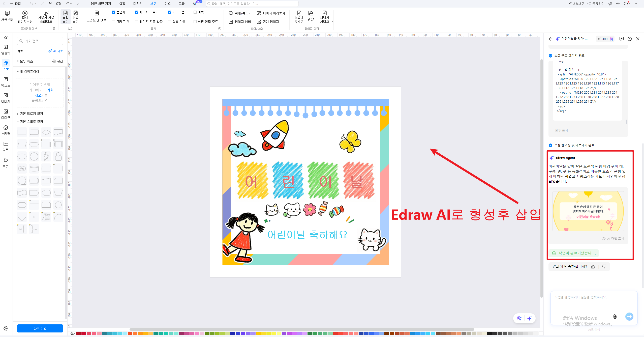
Task: Open the 차트 panel in the sidebar
Action: [6, 146]
